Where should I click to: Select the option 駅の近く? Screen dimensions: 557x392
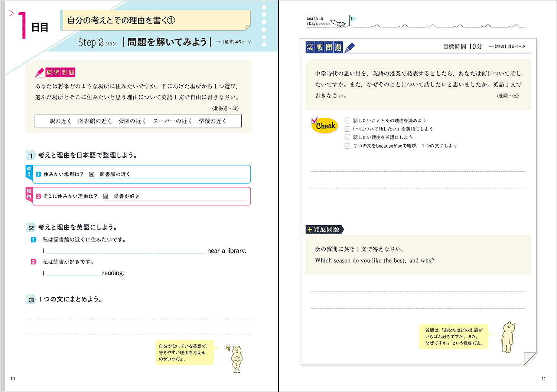60,121
